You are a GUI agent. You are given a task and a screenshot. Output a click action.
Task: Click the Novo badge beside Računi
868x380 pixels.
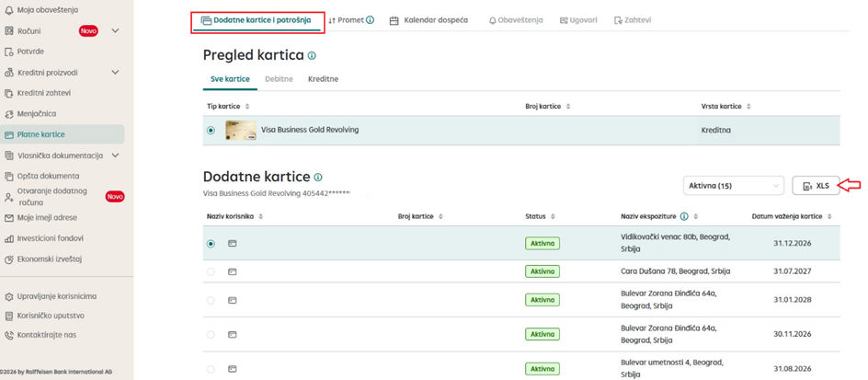[x=88, y=31]
